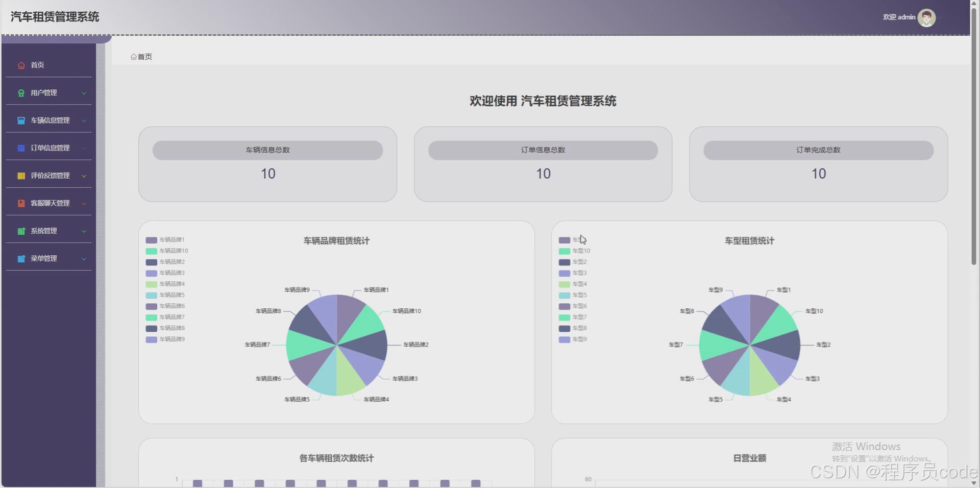
Task: Toggle 车辆品牌7 legend entry
Action: (165, 318)
